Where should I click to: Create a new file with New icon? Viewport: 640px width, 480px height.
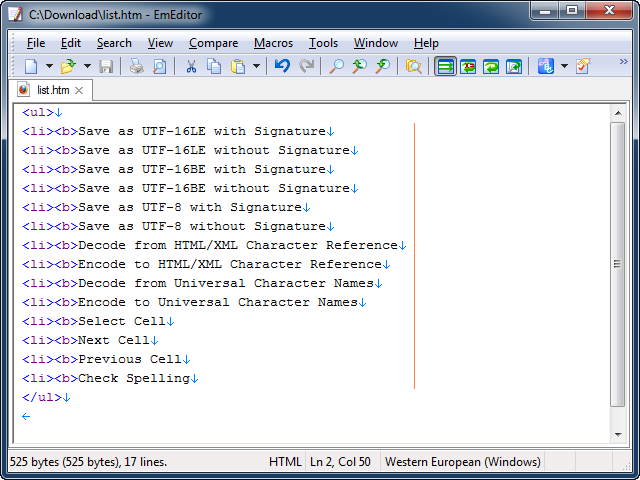click(31, 66)
